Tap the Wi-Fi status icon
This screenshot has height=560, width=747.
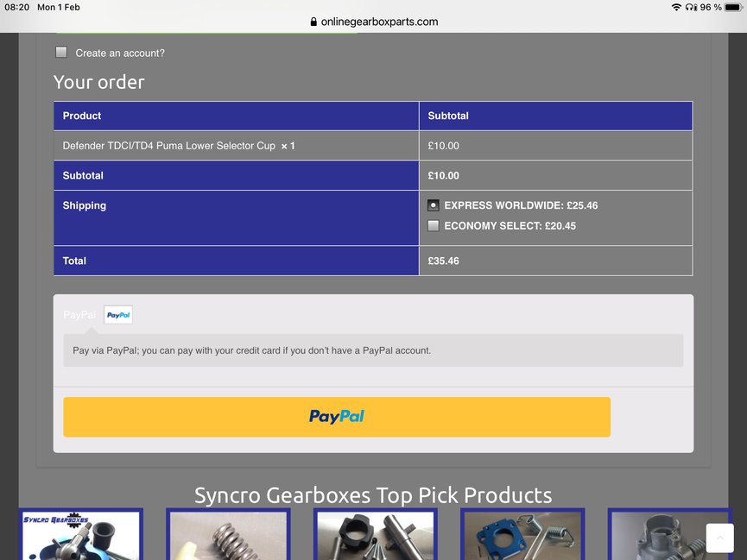coord(676,7)
